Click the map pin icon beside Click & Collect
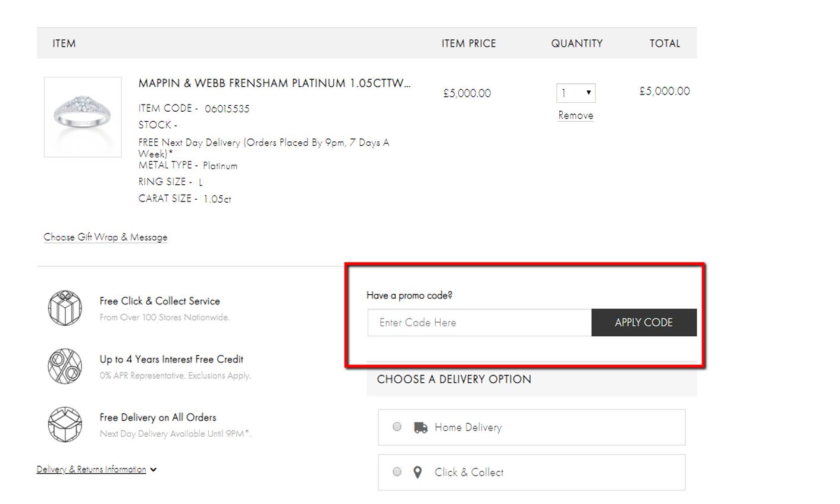This screenshot has height=504, width=840. click(418, 472)
